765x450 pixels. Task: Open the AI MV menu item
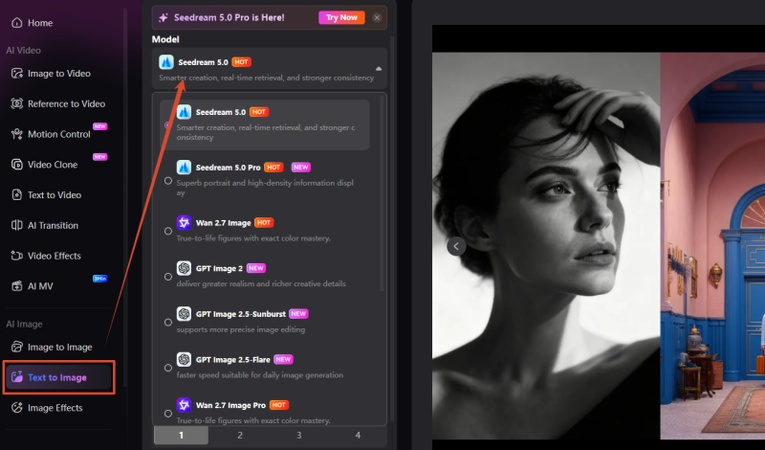[x=59, y=286]
